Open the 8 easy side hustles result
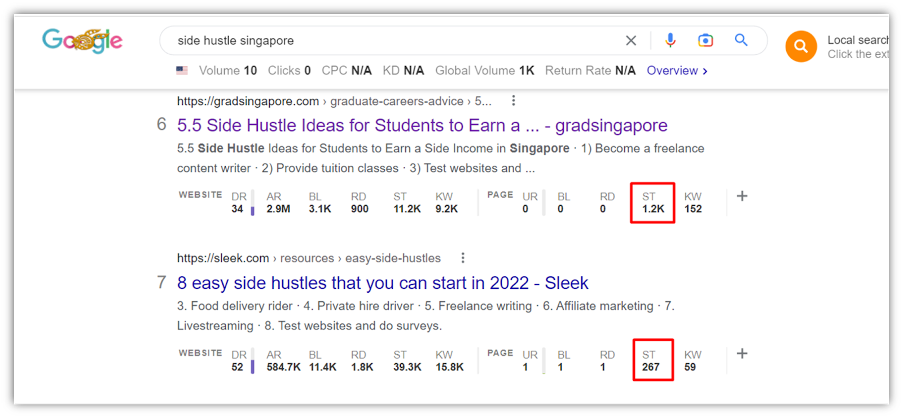This screenshot has height=418, width=904. click(x=383, y=283)
